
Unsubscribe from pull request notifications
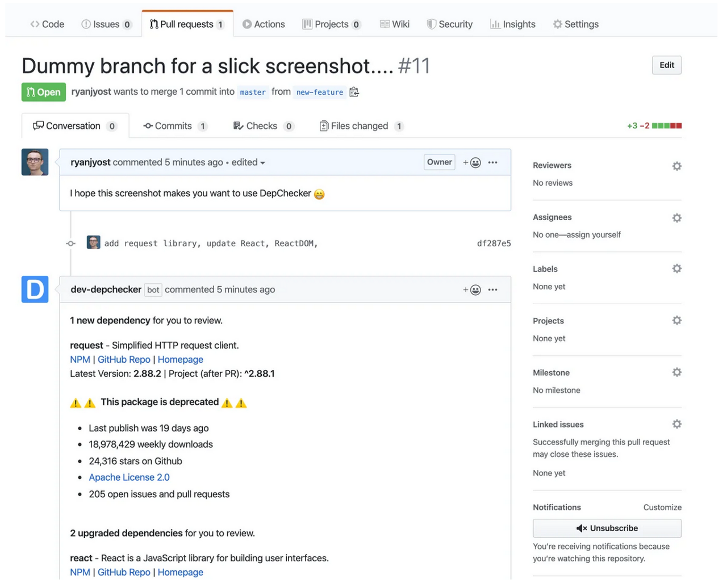(607, 528)
